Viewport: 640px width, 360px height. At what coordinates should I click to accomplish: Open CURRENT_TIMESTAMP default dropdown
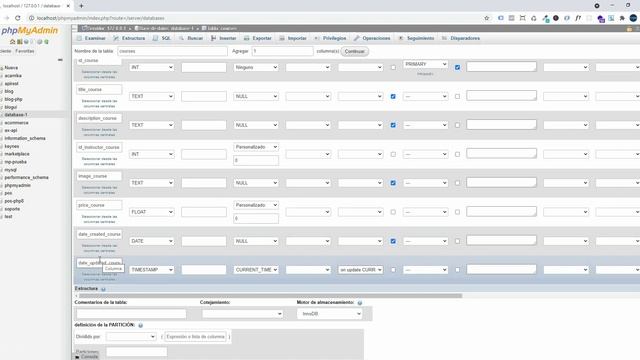(x=256, y=270)
